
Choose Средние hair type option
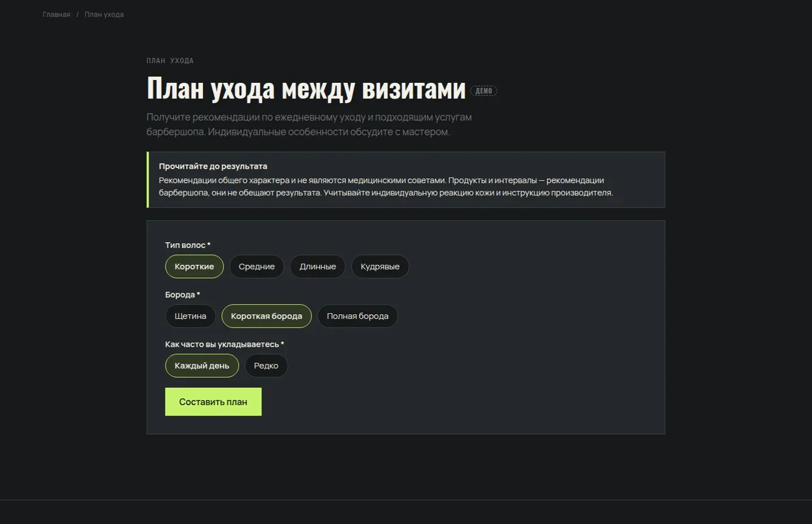click(257, 267)
